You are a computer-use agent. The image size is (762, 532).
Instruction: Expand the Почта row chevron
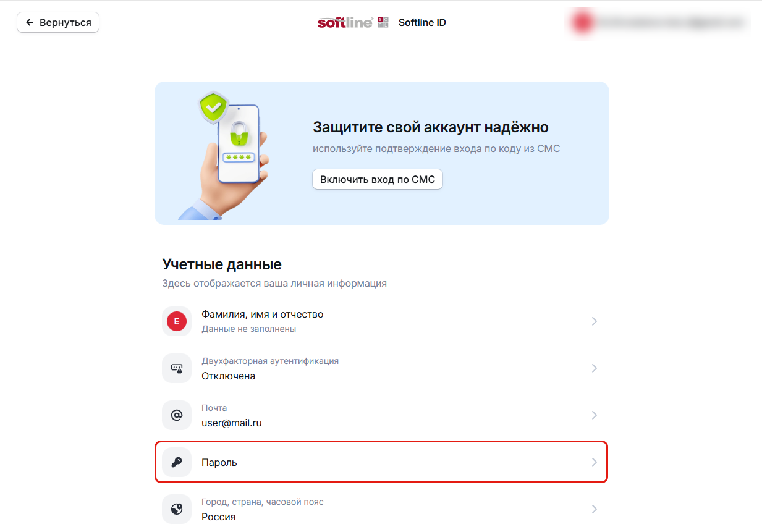594,415
